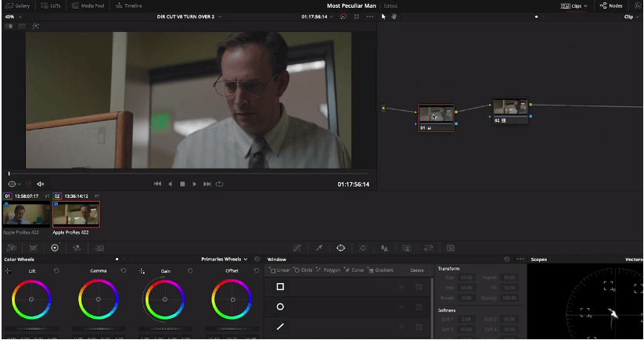The image size is (644, 340).
Task: Reset the Offset wheel
Action: coord(257,271)
